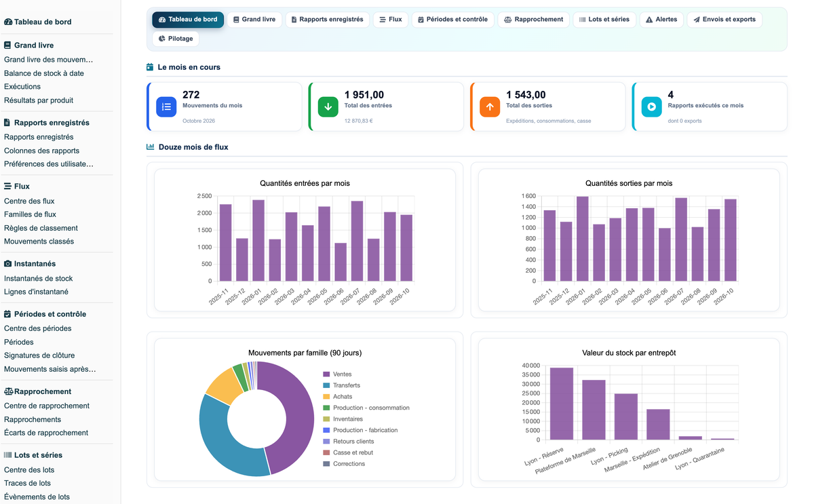814x504 pixels.
Task: Toggle Transferts legend swatch
Action: point(326,385)
